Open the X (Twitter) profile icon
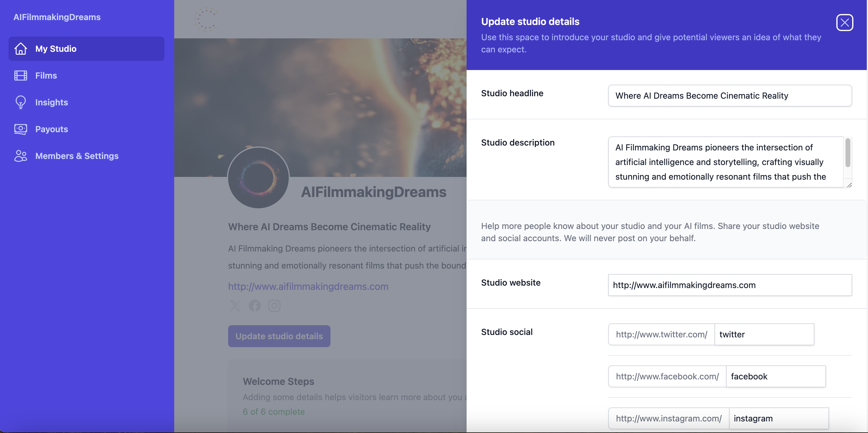Viewport: 868px width, 433px height. pos(235,306)
